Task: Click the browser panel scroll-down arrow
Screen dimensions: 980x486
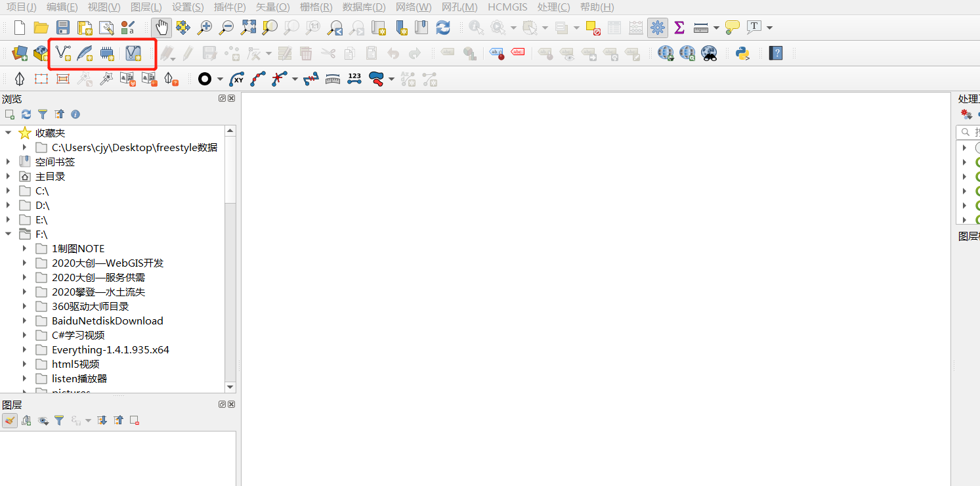Action: pos(230,387)
